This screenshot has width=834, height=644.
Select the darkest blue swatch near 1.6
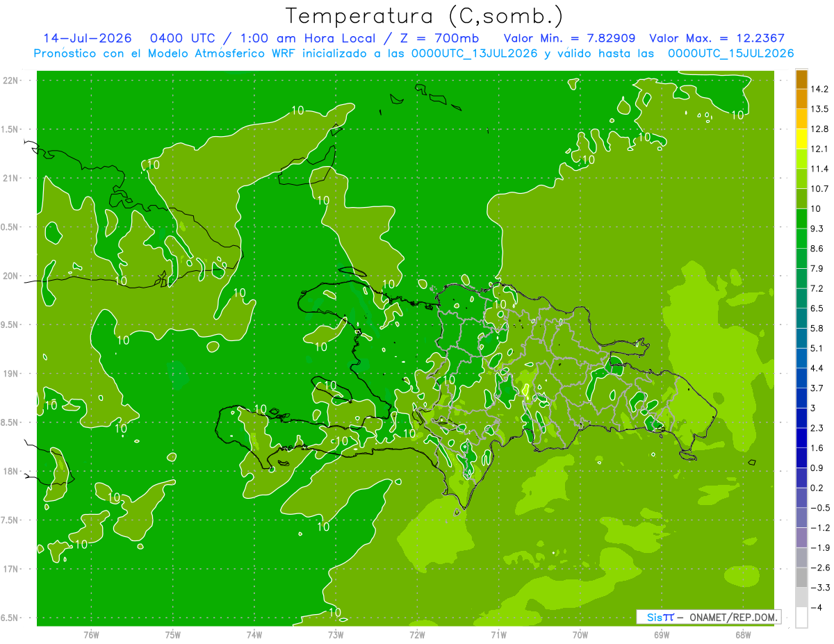coord(802,458)
